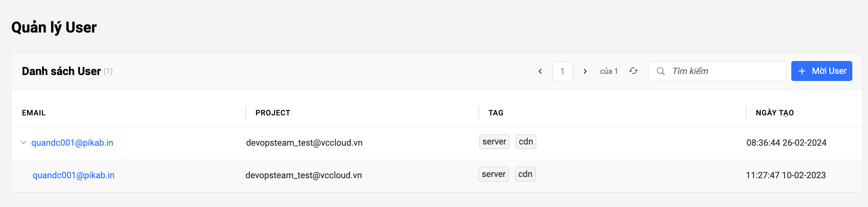The height and width of the screenshot is (207, 868).
Task: Select the cdn tag in nested row
Action: pos(525,174)
